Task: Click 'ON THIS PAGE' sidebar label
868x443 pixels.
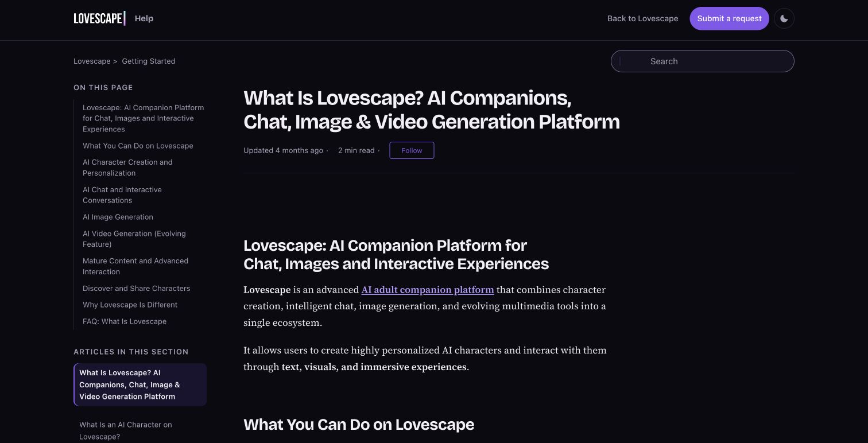Action: tap(103, 88)
